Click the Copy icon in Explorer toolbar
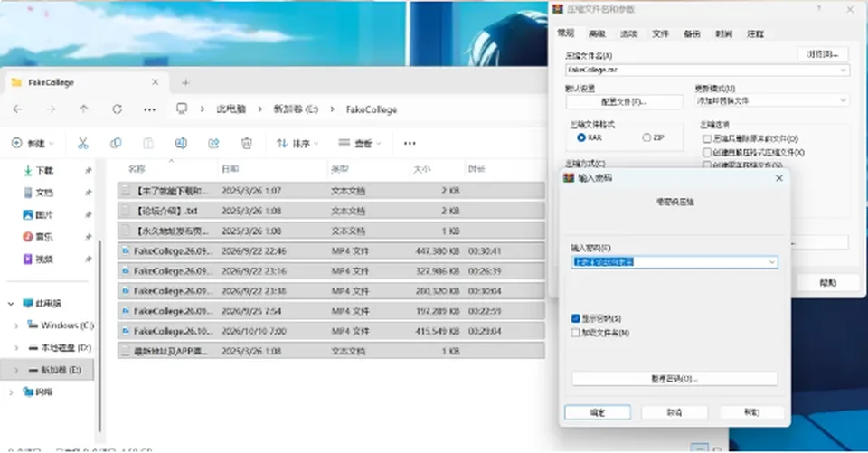Image resolution: width=868 pixels, height=453 pixels. pos(116,144)
